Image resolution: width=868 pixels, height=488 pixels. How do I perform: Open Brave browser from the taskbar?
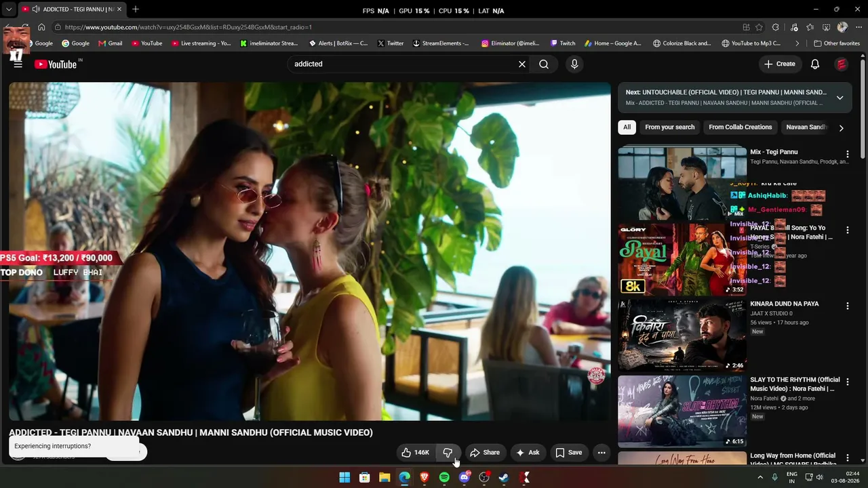(425, 478)
